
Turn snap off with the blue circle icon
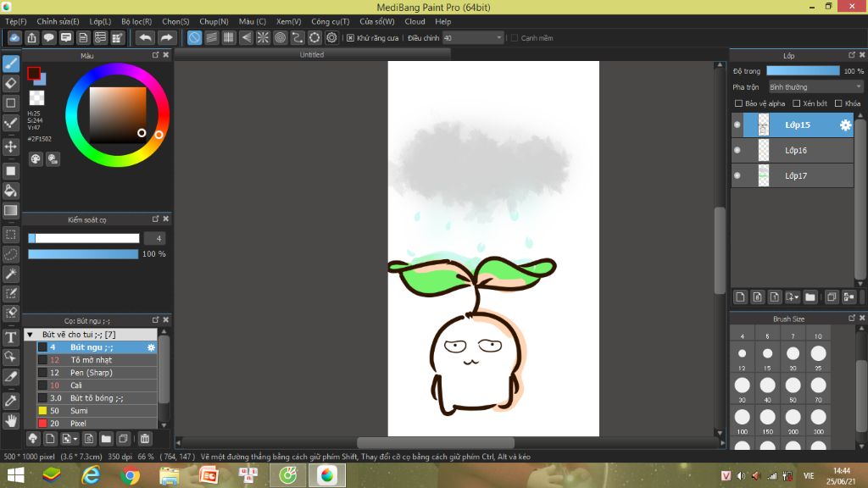194,37
